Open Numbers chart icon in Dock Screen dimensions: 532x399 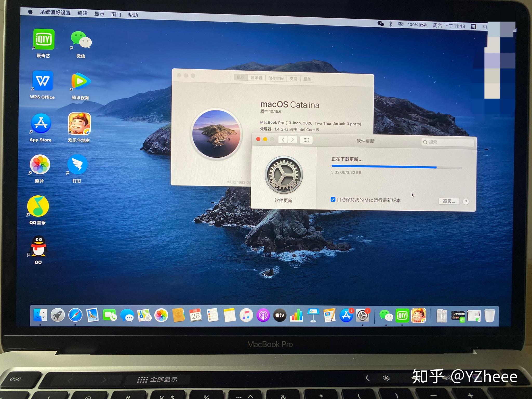point(296,315)
